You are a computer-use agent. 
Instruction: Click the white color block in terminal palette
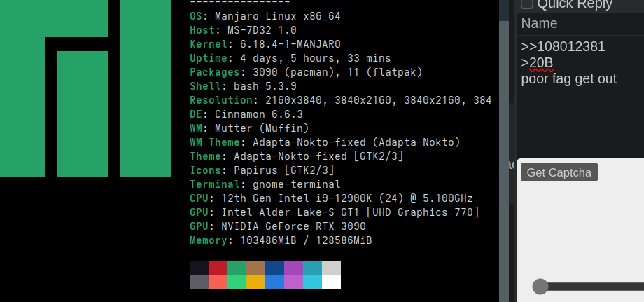click(x=331, y=282)
